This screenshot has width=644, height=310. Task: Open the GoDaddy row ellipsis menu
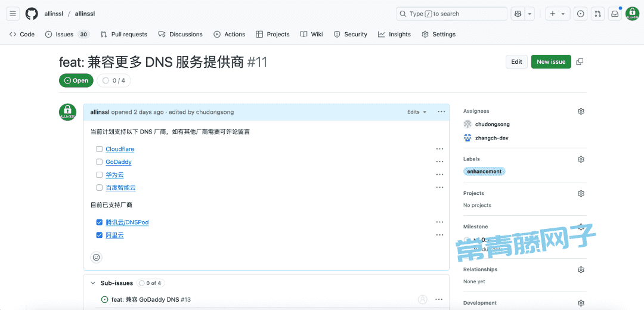pyautogui.click(x=439, y=162)
